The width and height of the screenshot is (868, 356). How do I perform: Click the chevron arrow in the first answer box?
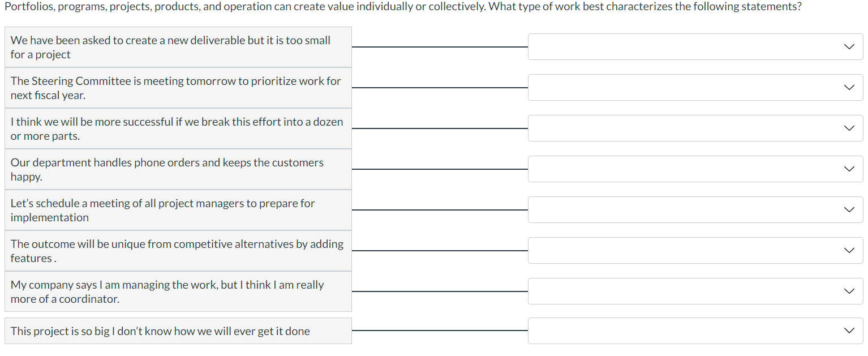click(x=848, y=46)
